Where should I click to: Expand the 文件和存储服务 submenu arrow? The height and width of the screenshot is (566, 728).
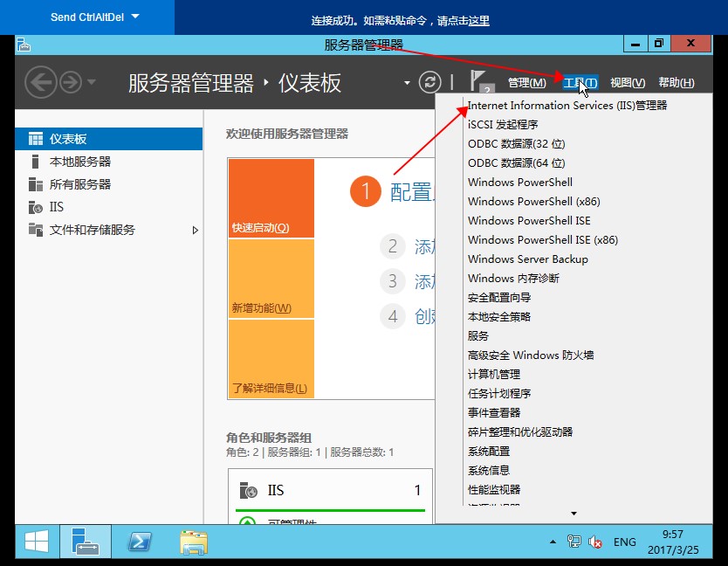click(x=196, y=230)
